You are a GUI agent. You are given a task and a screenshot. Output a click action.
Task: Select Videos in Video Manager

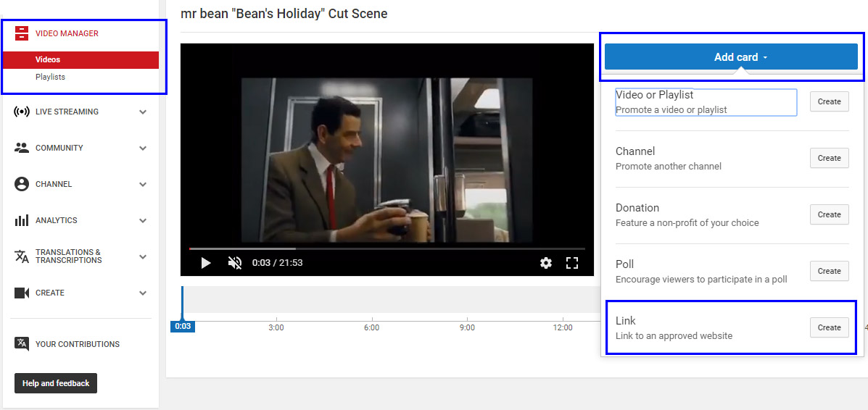pos(80,59)
